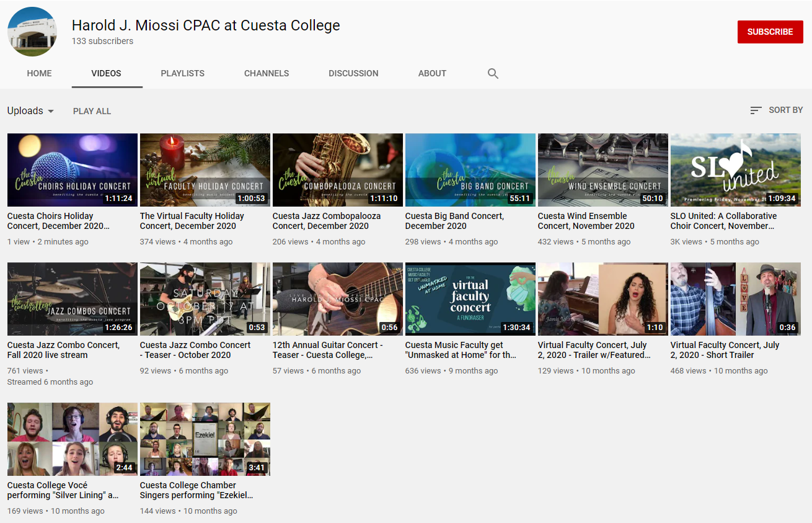Open Cuesta Choirs Holiday Concert thumbnail

73,170
